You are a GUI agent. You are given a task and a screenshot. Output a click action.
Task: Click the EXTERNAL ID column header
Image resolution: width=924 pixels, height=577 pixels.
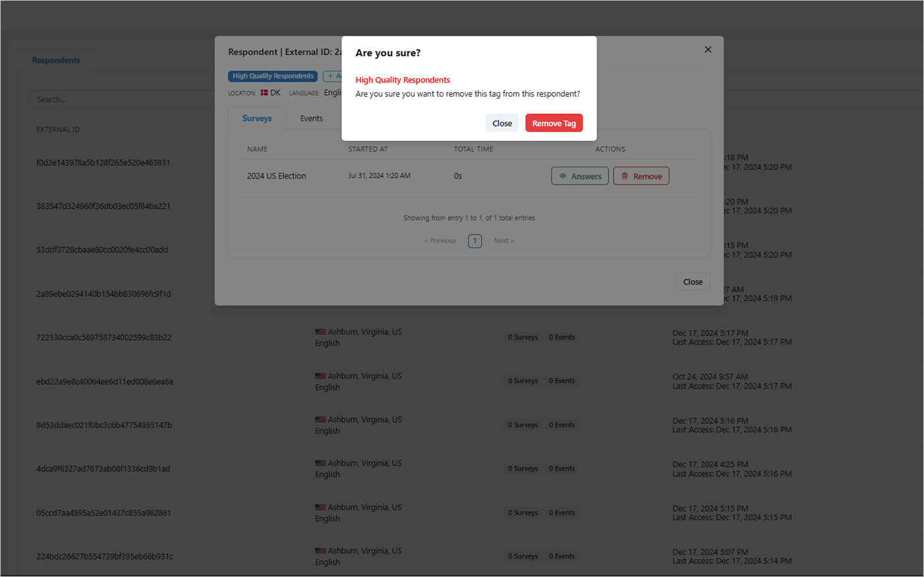(x=58, y=130)
